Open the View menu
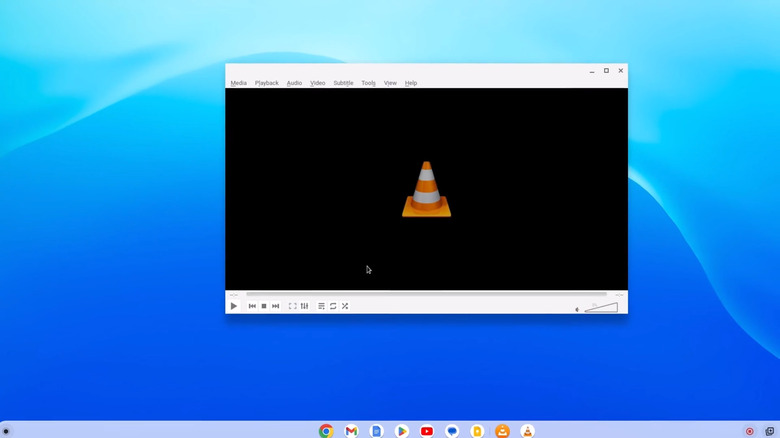780x438 pixels. [x=390, y=83]
